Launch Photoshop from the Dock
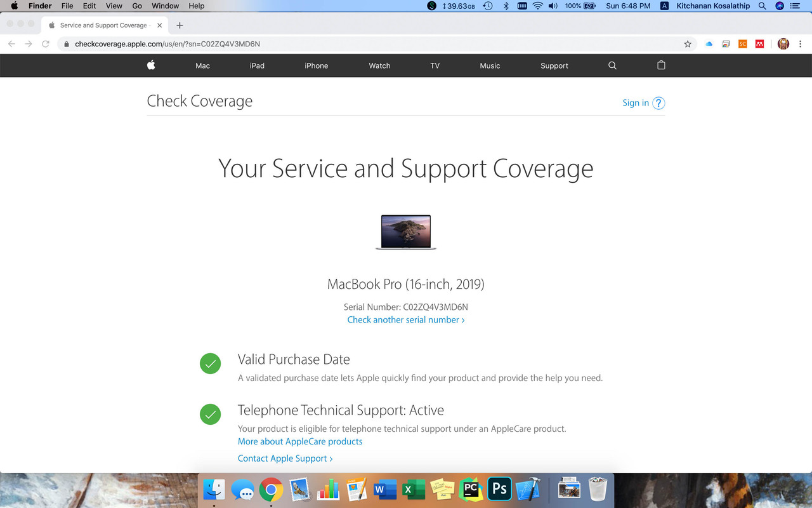This screenshot has height=508, width=812. (499, 490)
